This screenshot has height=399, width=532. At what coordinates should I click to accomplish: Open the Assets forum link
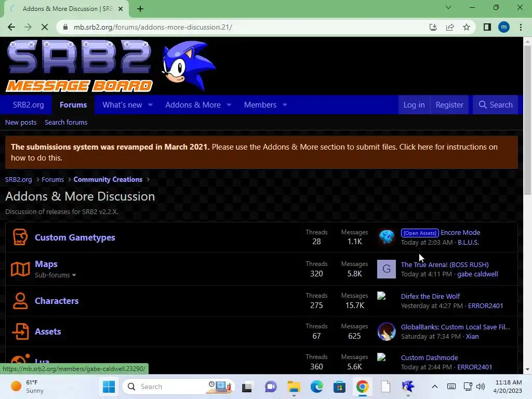click(x=48, y=331)
